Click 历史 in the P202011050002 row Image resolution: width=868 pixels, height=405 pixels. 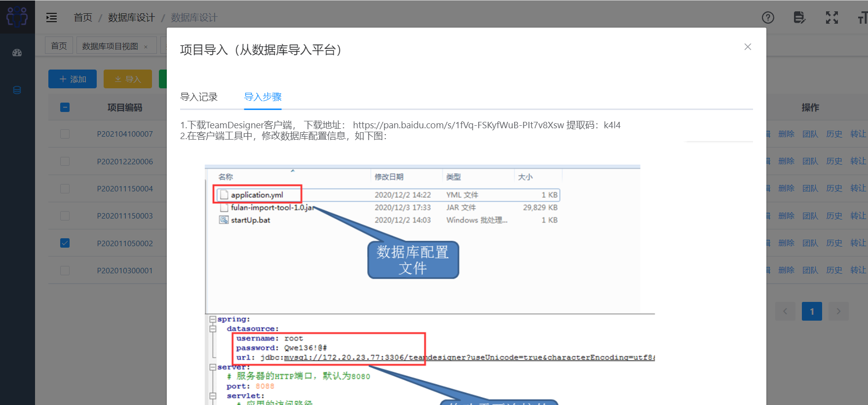834,243
